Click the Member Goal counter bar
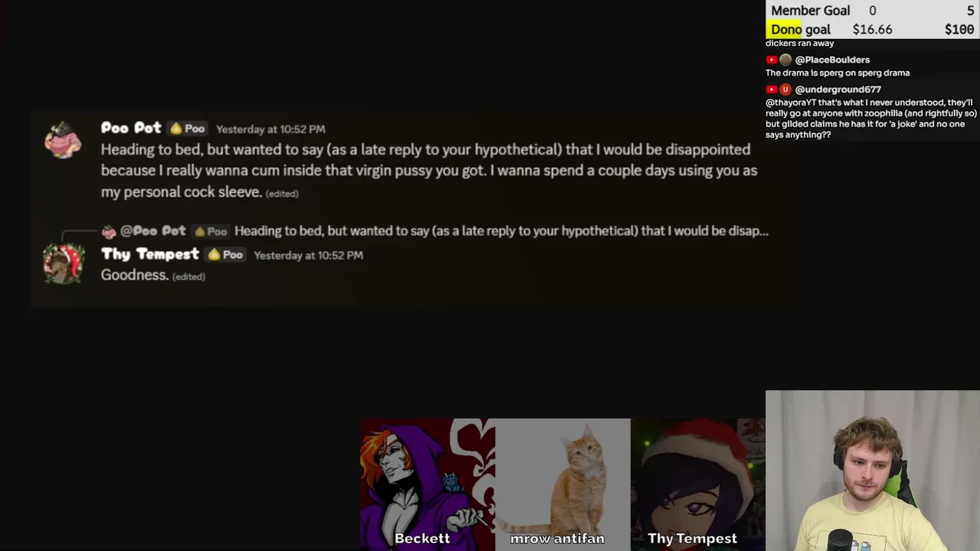The width and height of the screenshot is (980, 551). tap(873, 10)
